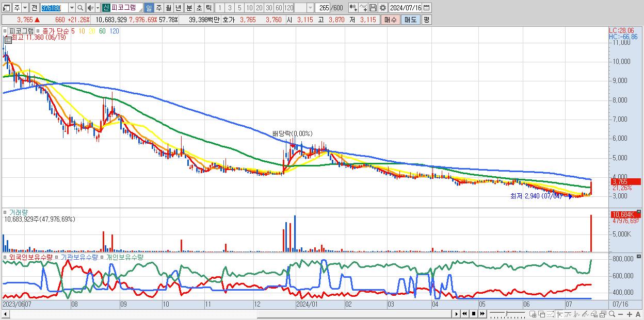
Task: Click the 전 button in top toolbar
Action: coord(34,8)
